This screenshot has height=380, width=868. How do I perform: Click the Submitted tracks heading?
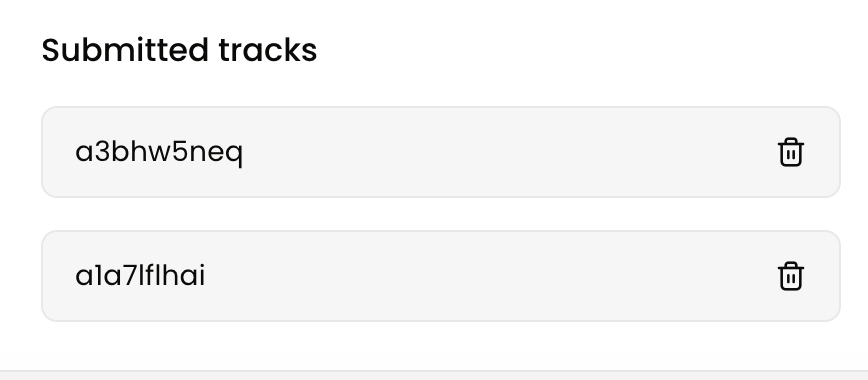point(179,50)
